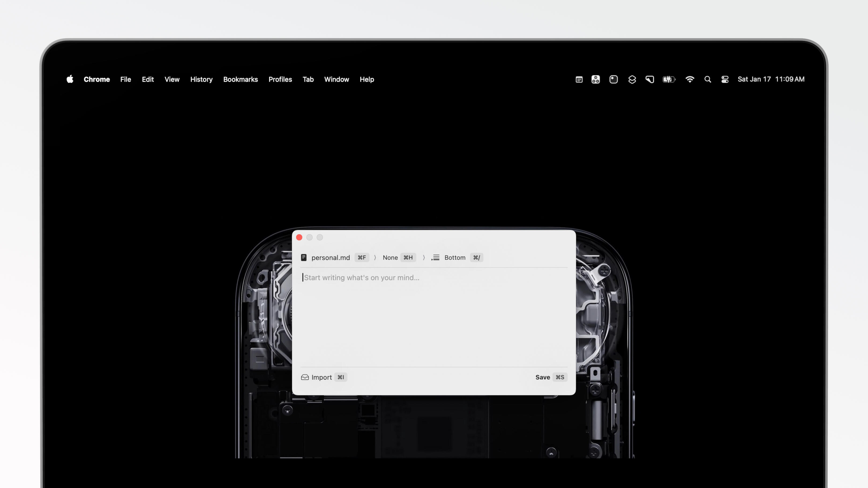This screenshot has width=868, height=488.
Task: Open the Bookmarks menu
Action: [x=240, y=80]
